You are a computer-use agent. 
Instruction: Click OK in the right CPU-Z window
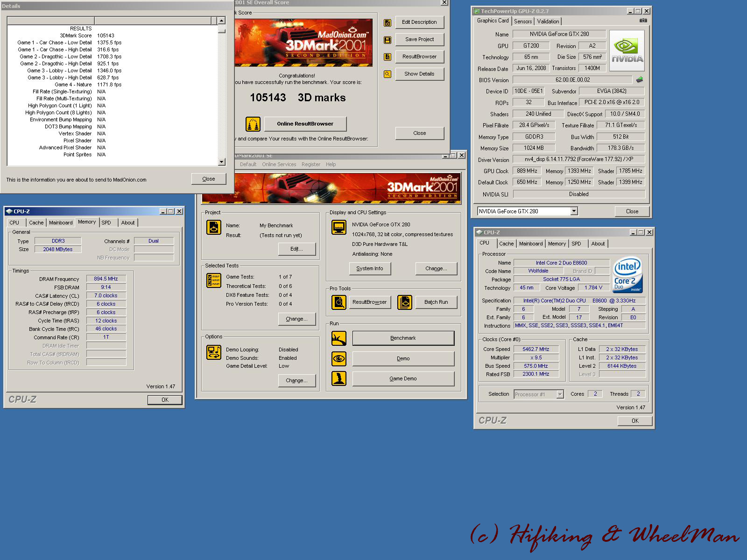pos(635,421)
